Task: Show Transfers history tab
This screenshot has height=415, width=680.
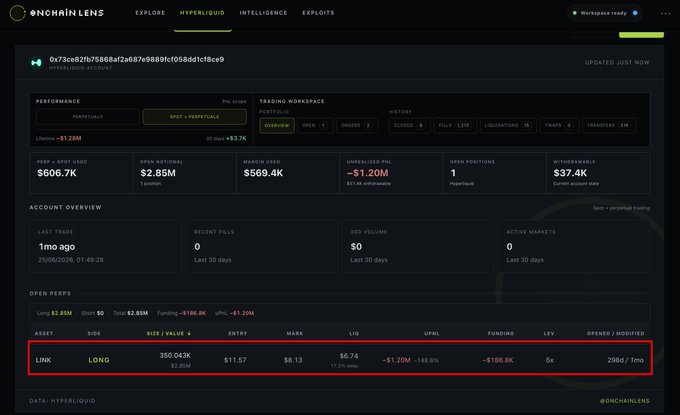Action: click(x=608, y=125)
